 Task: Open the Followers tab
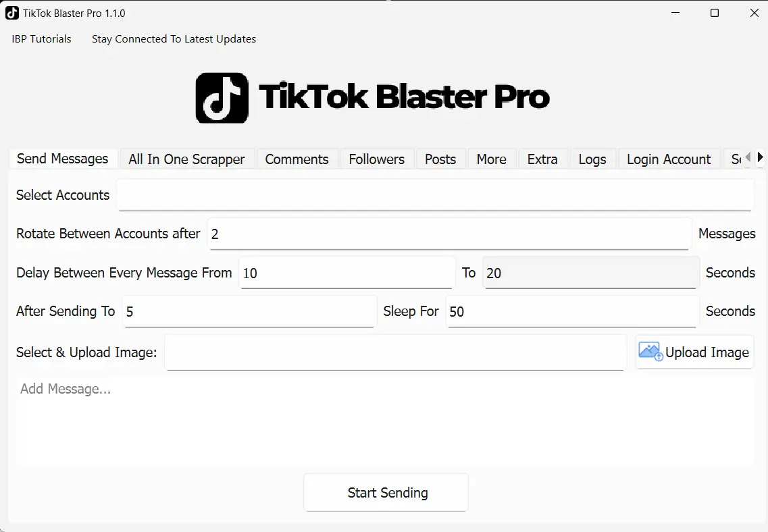(376, 159)
